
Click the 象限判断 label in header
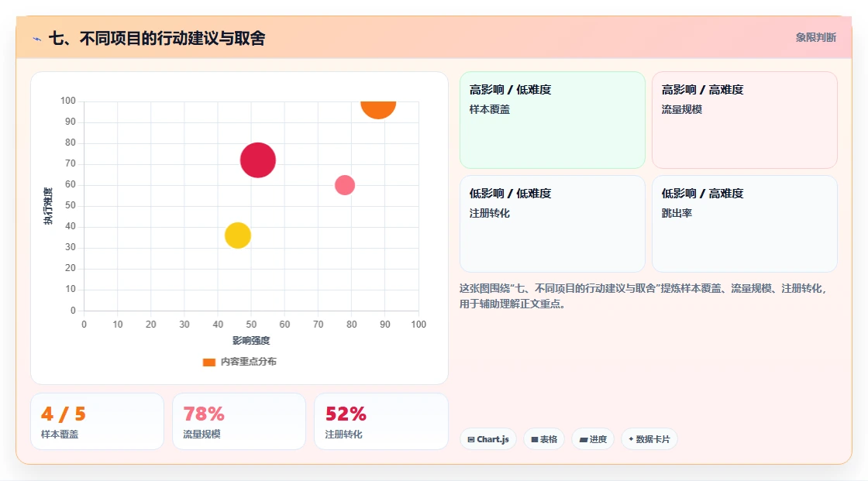point(815,38)
